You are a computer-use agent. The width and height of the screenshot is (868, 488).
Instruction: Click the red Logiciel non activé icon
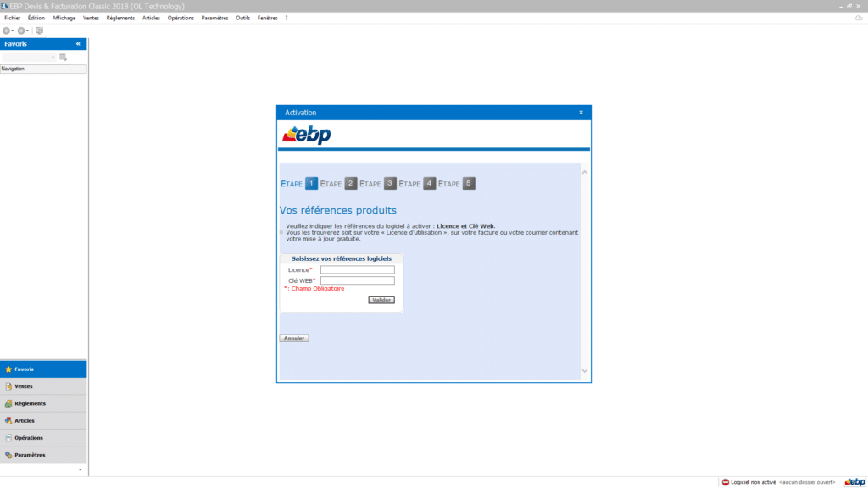click(x=726, y=482)
